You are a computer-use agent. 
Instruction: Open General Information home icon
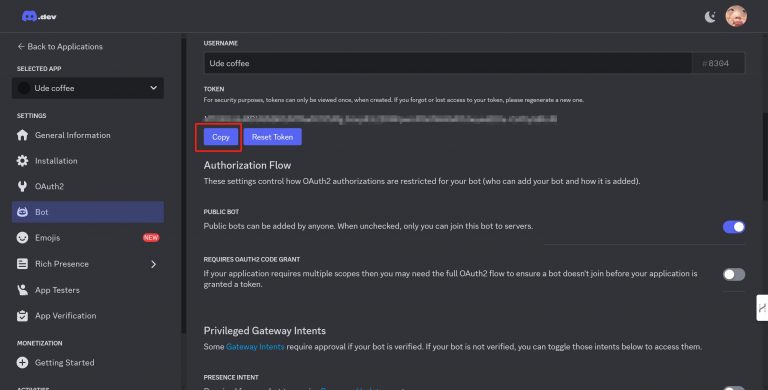tap(23, 135)
